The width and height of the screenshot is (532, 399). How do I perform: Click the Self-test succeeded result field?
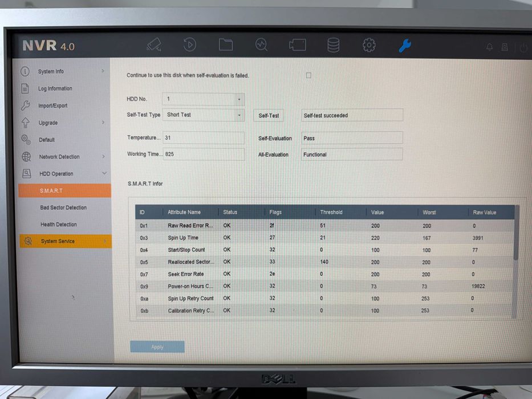(352, 115)
